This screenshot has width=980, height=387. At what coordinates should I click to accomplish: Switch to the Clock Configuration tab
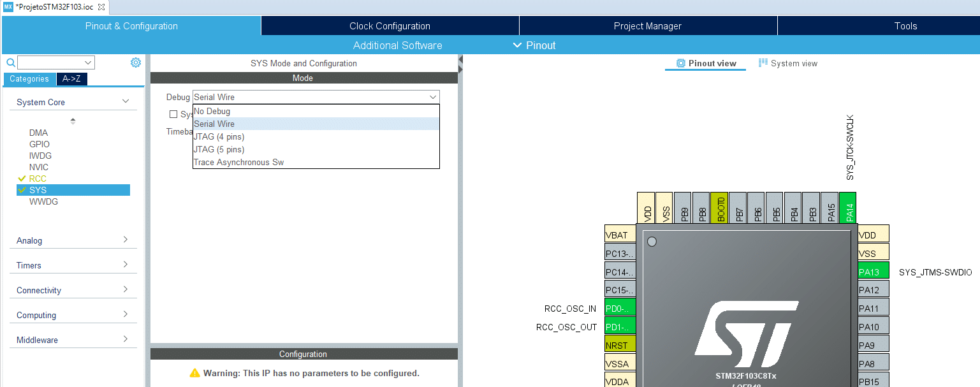[390, 26]
